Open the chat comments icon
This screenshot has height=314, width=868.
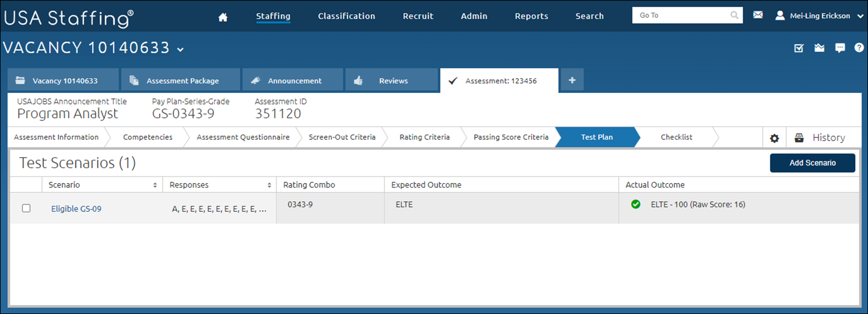click(x=840, y=48)
